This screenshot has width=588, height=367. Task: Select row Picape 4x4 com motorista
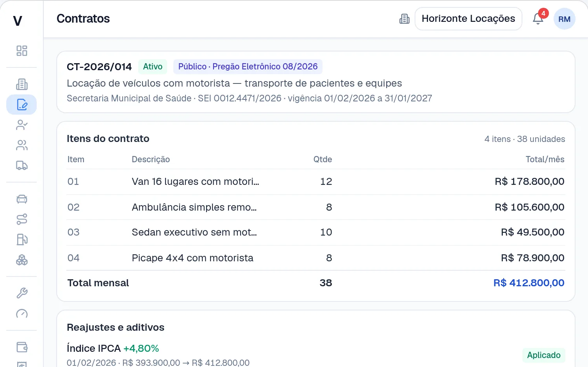point(315,258)
